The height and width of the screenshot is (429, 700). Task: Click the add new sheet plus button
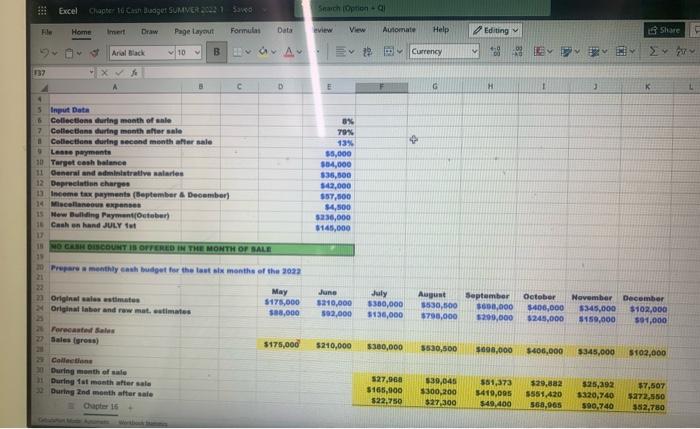130,407
